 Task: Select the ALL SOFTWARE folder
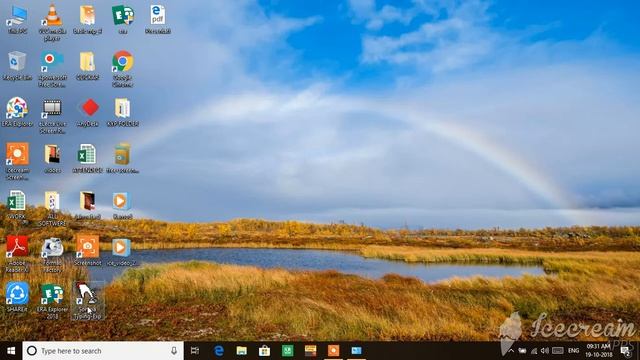[52, 209]
